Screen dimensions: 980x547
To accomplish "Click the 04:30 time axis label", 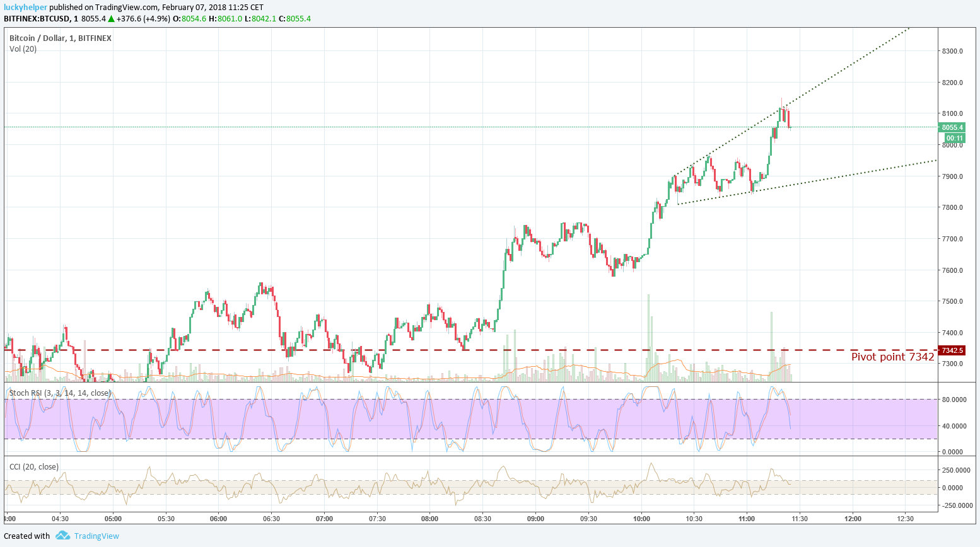I will tap(60, 519).
